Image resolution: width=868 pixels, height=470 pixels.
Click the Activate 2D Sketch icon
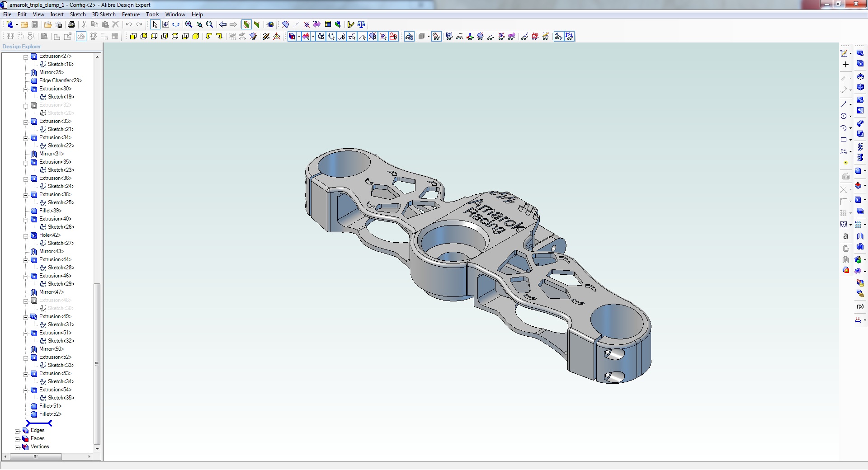(844, 53)
